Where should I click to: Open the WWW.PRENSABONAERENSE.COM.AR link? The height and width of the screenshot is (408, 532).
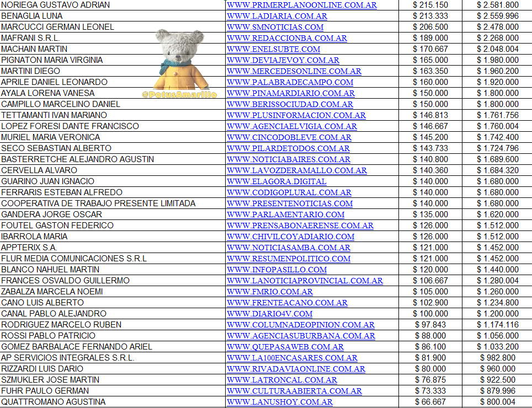point(300,226)
